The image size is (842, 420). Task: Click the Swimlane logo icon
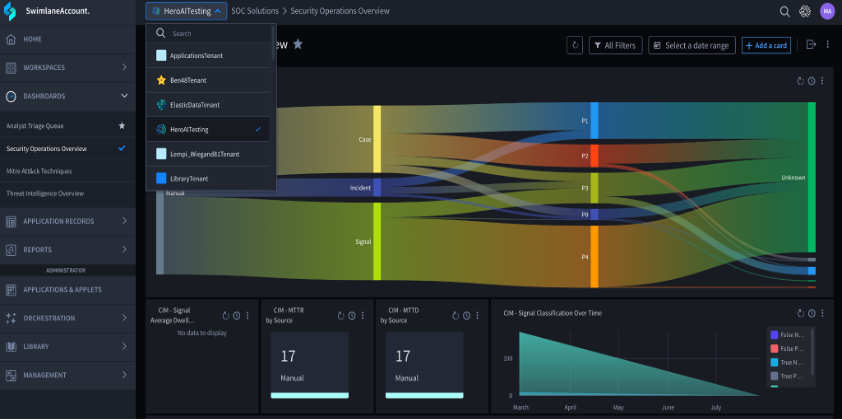pyautogui.click(x=10, y=11)
